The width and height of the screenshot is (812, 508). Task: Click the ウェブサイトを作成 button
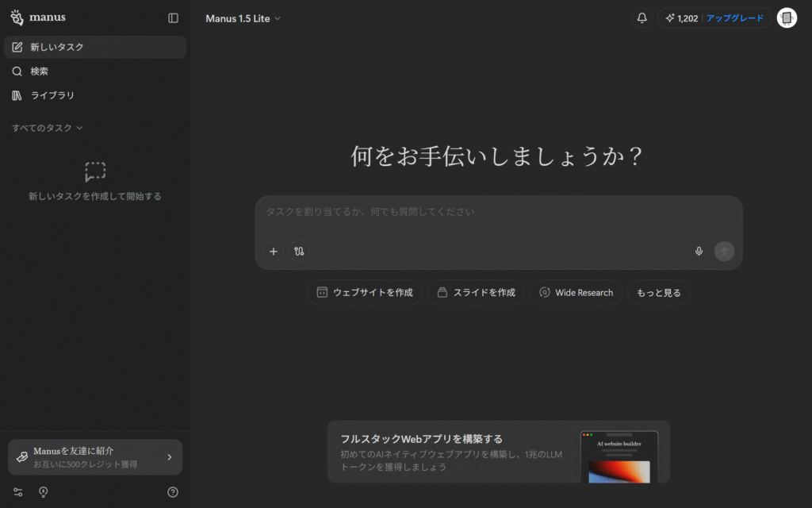(365, 293)
